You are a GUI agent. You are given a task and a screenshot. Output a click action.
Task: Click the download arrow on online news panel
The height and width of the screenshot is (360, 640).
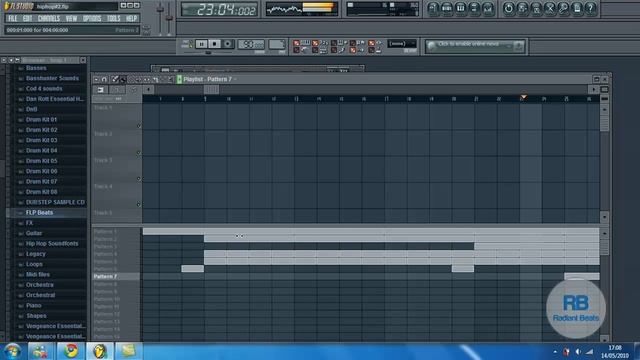click(x=518, y=46)
